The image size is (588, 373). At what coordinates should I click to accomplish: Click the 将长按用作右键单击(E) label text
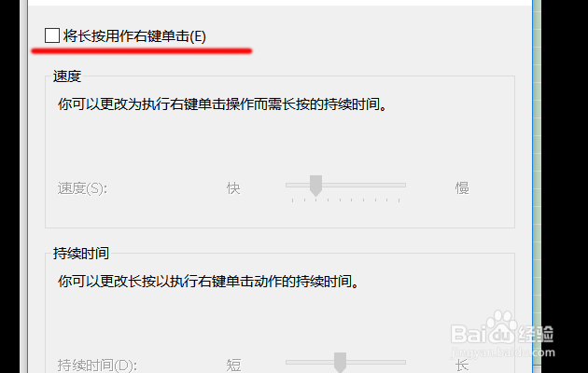coord(134,36)
